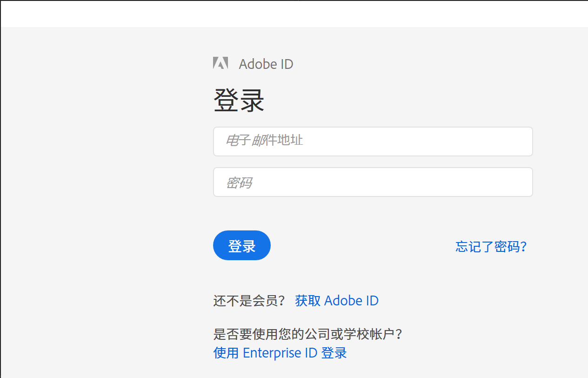588x378 pixels.
Task: Click the word Enterprise in the bottom link
Action: point(272,353)
